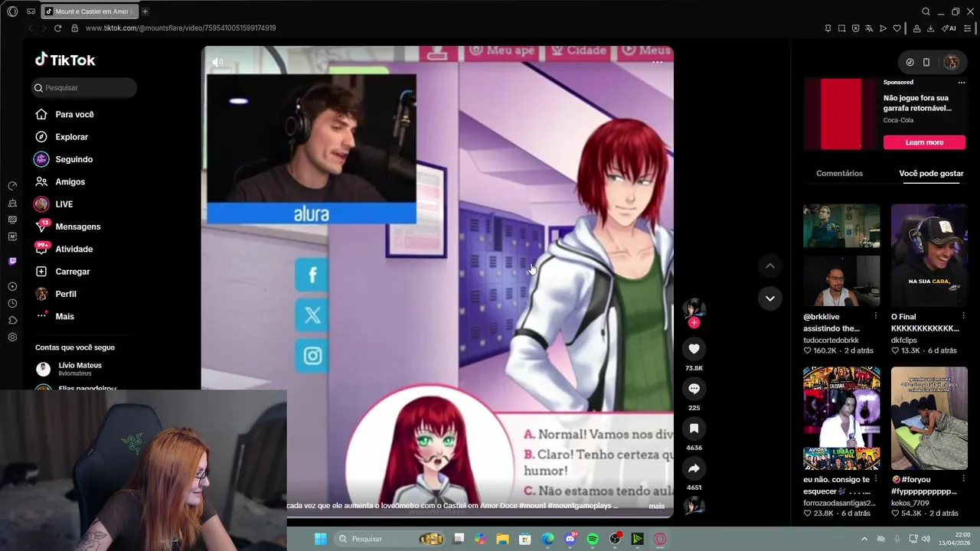Open a new browser tab

click(x=145, y=11)
